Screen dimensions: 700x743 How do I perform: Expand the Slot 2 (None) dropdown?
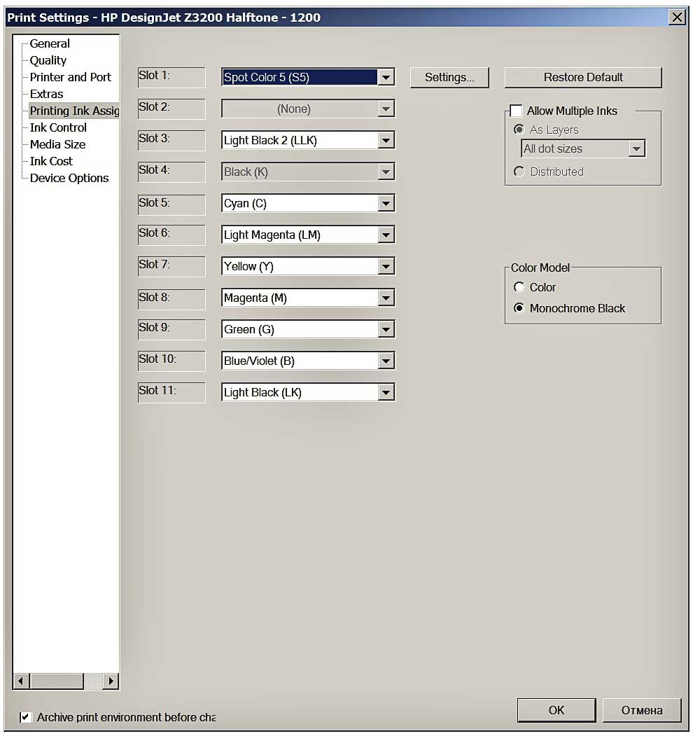308,109
